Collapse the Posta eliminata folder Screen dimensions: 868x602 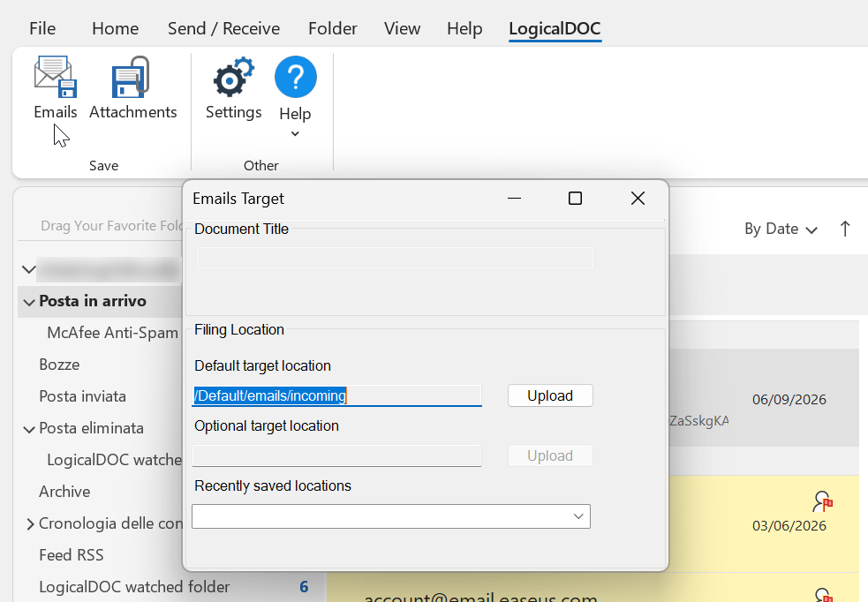(x=29, y=429)
